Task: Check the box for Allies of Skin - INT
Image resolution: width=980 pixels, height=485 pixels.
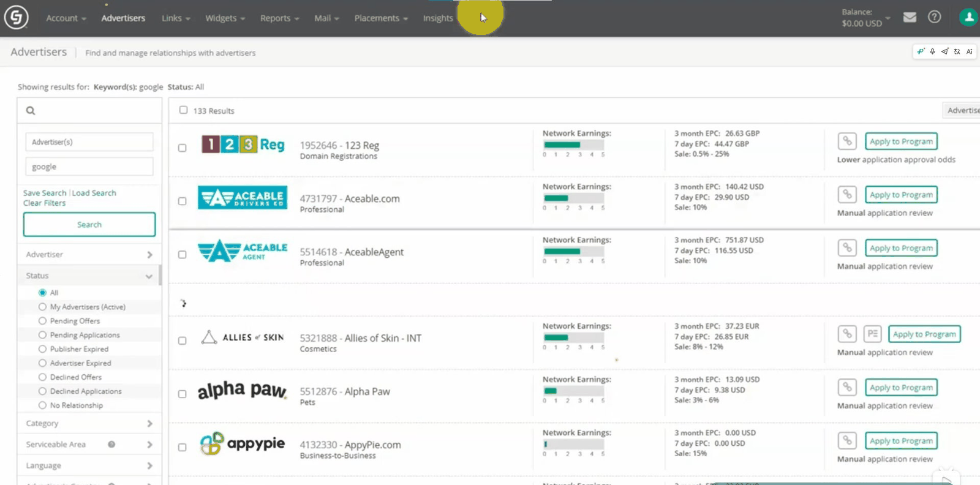Action: [182, 340]
